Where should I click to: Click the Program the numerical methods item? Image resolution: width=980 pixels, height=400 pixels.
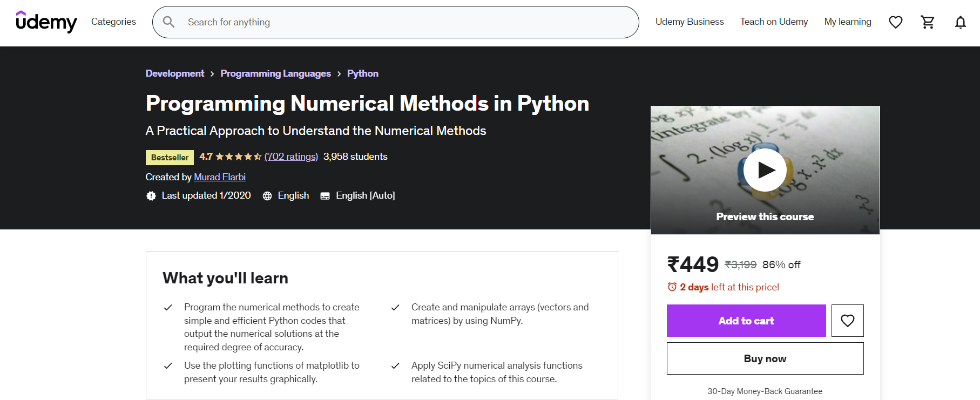pos(272,327)
